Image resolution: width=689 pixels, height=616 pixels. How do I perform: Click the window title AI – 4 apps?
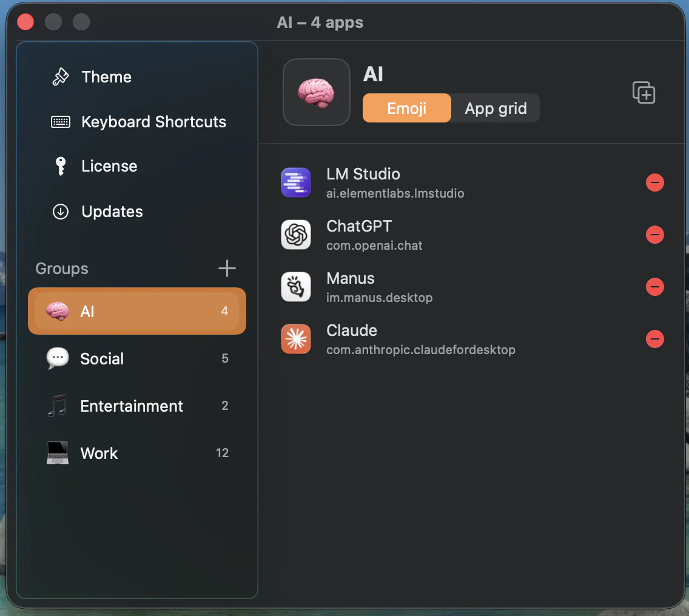(320, 22)
